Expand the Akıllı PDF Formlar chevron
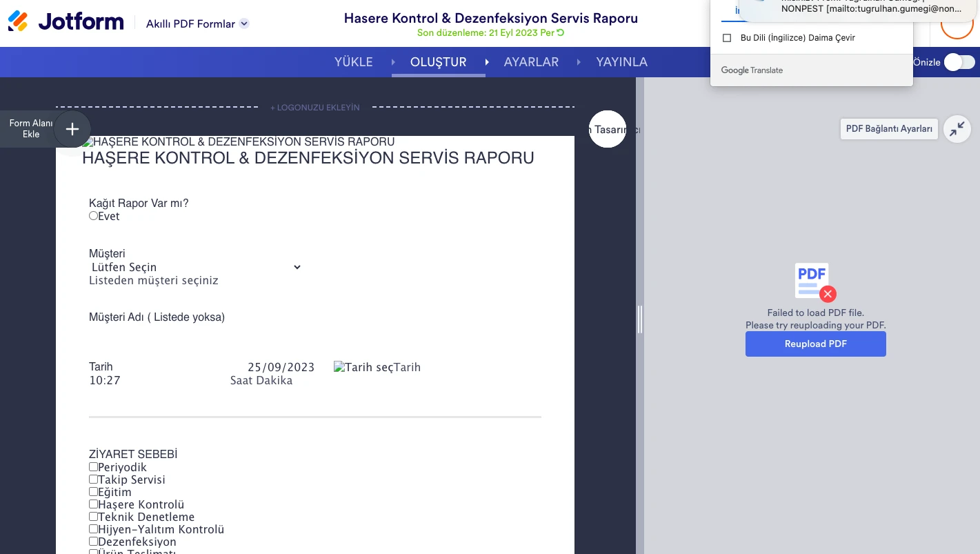980x554 pixels. [243, 23]
